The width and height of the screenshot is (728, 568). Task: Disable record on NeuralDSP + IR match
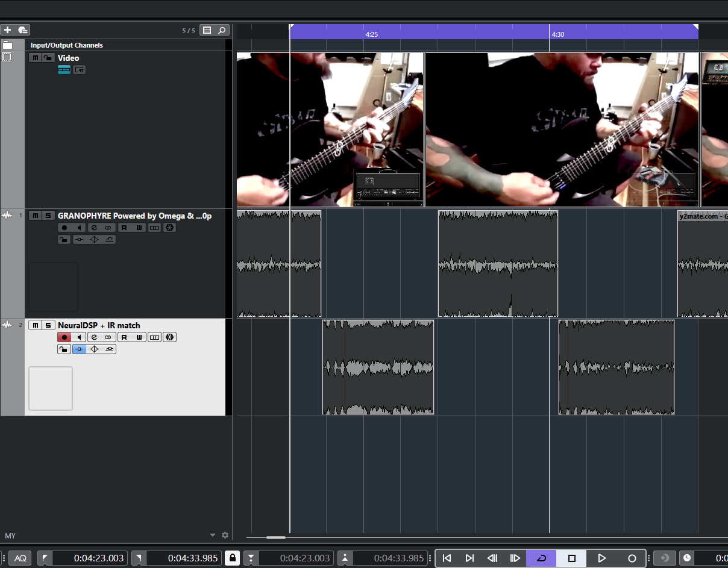pyautogui.click(x=64, y=337)
